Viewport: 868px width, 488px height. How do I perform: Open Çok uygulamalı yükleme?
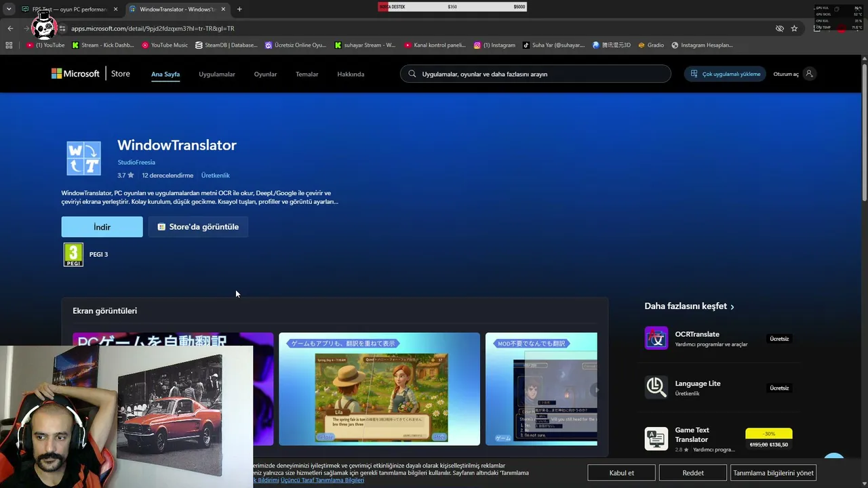tap(726, 74)
